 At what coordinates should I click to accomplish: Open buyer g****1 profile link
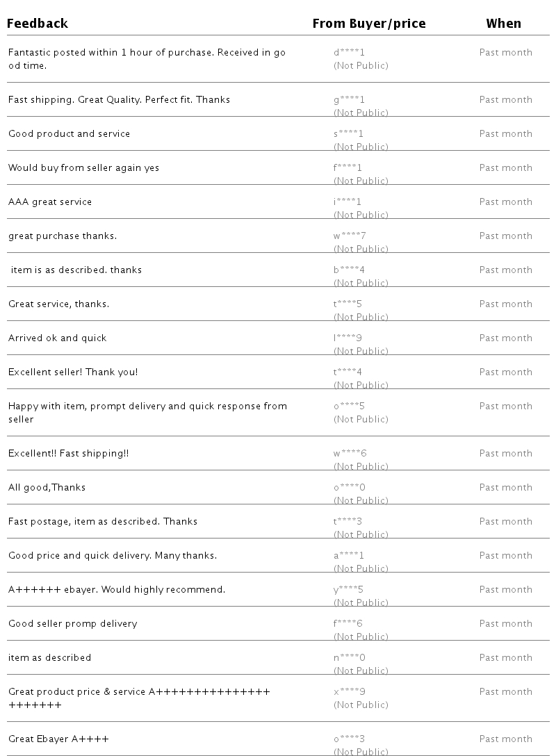coord(349,99)
